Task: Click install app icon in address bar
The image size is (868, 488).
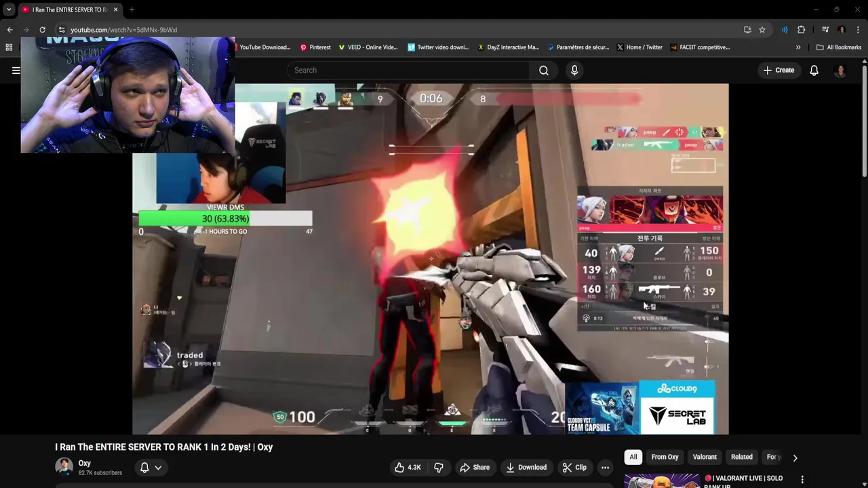Action: 747,30
